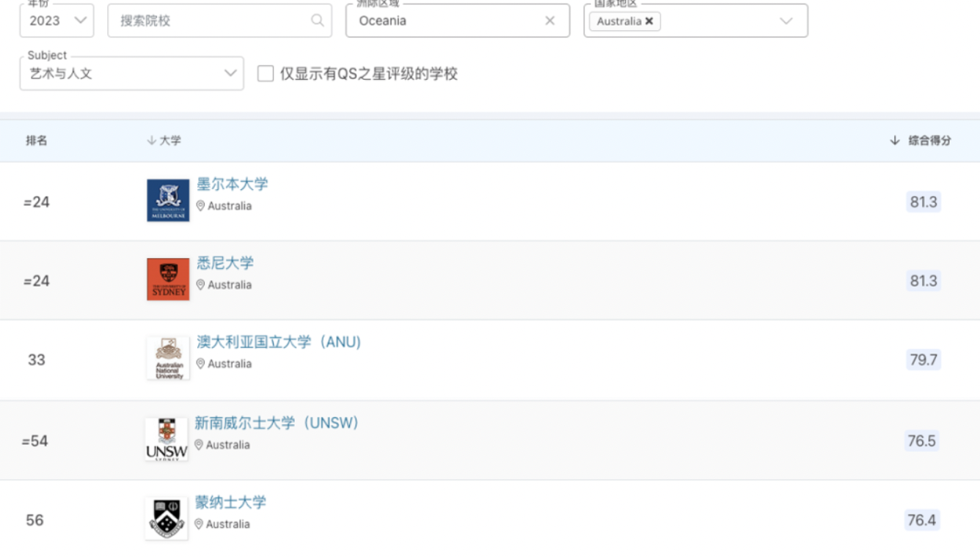Click the 76.5 score for UNSW
This screenshot has width=980, height=557.
point(922,440)
